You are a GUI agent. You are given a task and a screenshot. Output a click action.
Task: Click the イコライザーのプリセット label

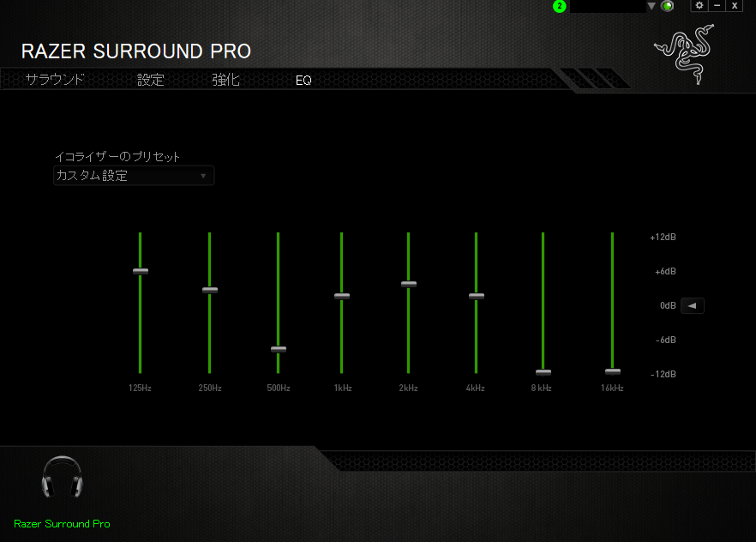[x=117, y=157]
